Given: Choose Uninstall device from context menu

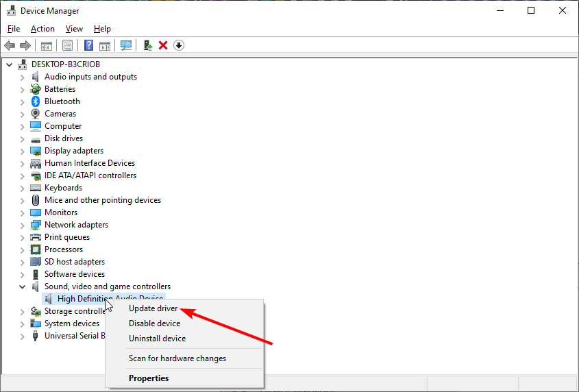Looking at the screenshot, I should [x=157, y=339].
